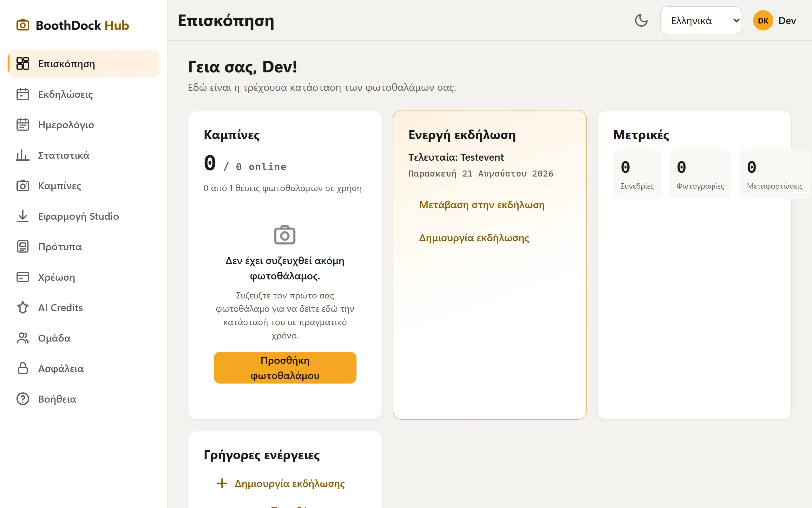Select Στατιστικά from the sidebar
This screenshot has height=508, width=812.
(x=83, y=155)
